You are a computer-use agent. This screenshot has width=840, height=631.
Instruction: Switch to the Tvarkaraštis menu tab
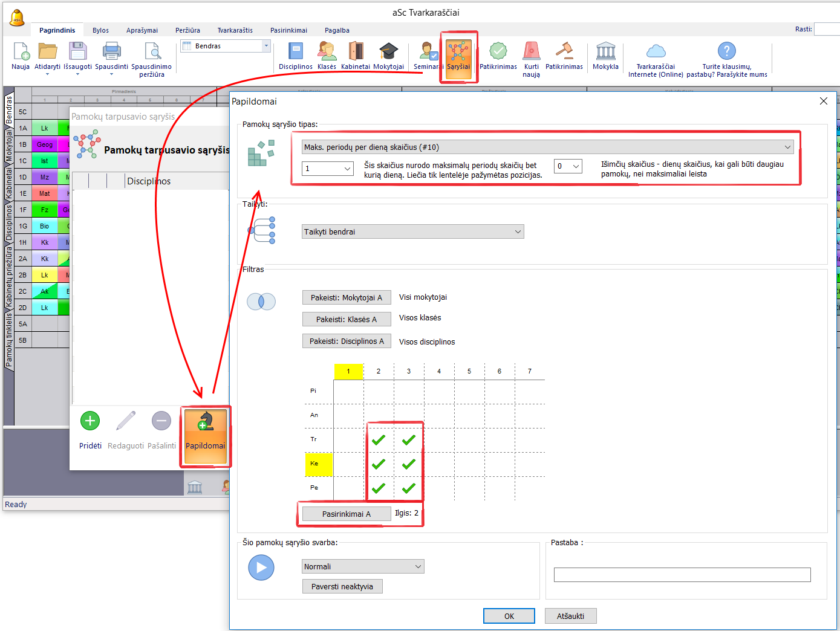(x=235, y=30)
